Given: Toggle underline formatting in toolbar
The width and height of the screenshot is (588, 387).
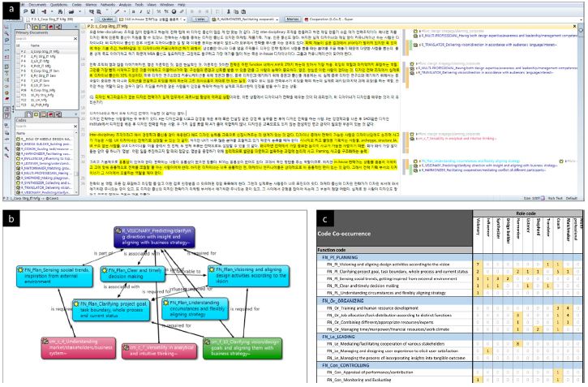Looking at the screenshot, I should pos(148,11).
